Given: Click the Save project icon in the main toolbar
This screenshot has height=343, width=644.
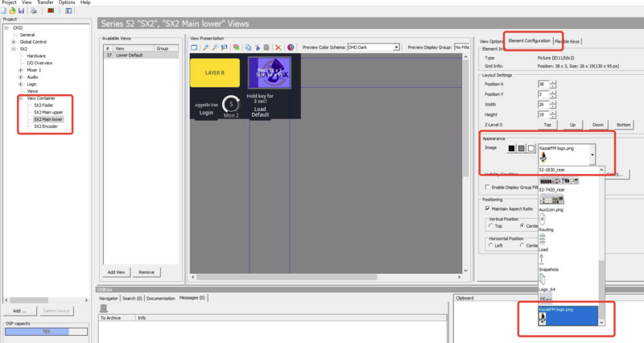Looking at the screenshot, I should (22, 11).
